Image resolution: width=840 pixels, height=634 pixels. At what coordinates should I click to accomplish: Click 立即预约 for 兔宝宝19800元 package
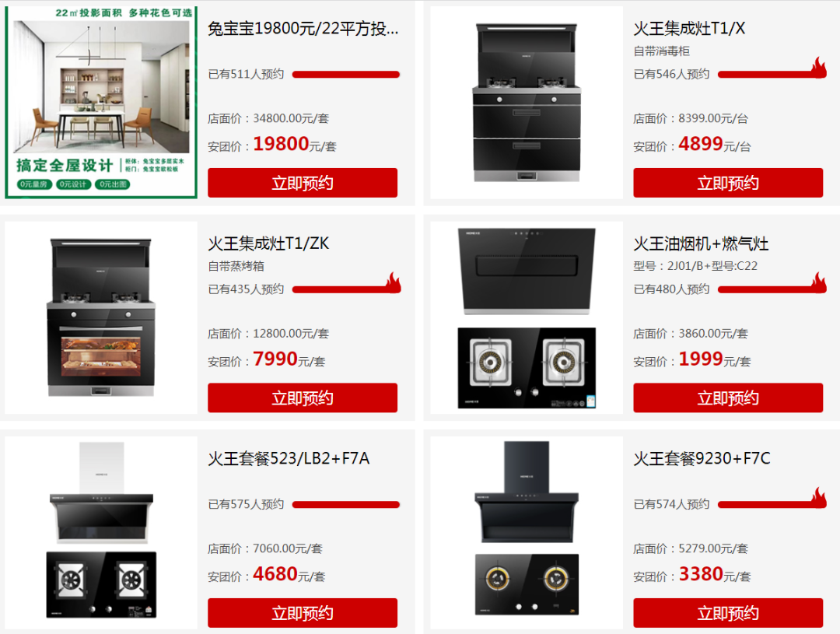(303, 183)
